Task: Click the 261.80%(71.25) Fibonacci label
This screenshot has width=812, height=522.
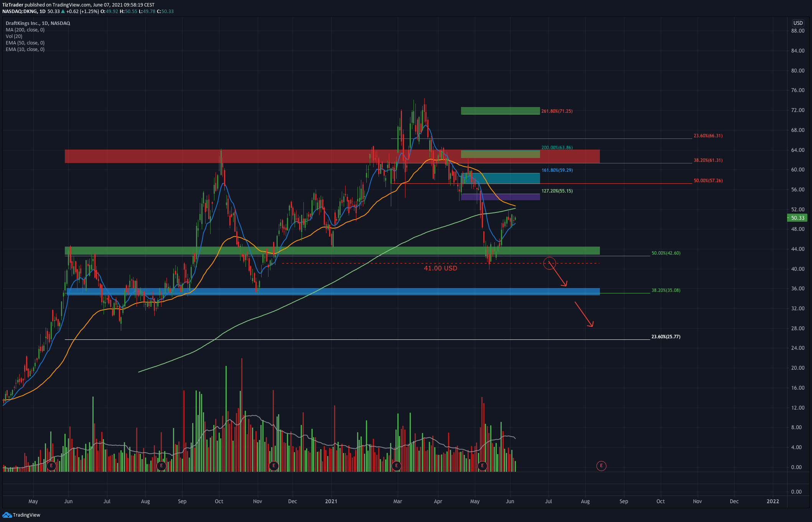Action: point(557,111)
